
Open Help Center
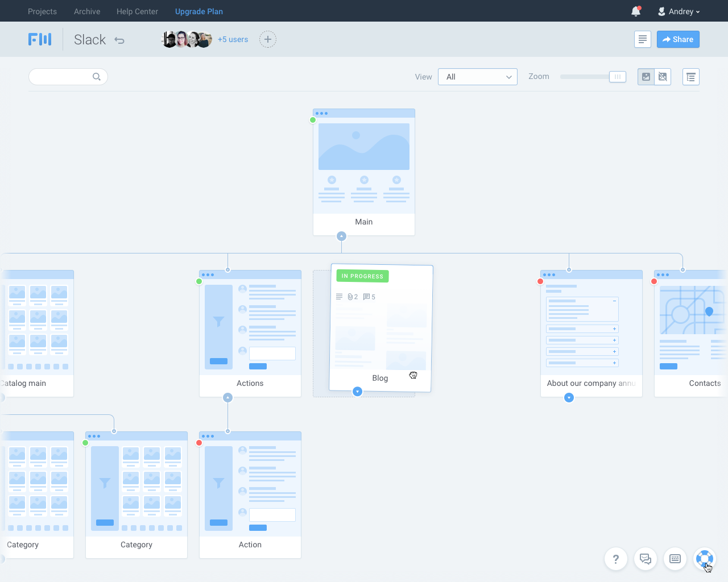pos(137,11)
